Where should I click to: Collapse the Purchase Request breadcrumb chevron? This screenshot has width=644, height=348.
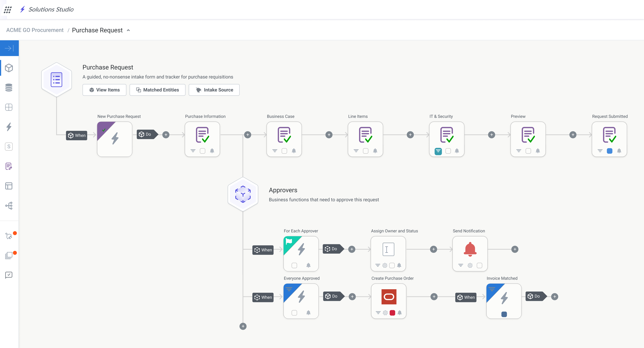pos(128,30)
